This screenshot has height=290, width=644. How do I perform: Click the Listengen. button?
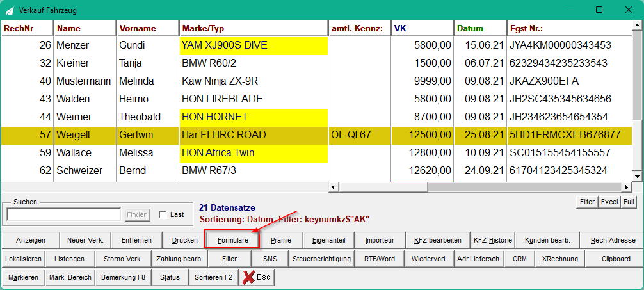[70, 259]
